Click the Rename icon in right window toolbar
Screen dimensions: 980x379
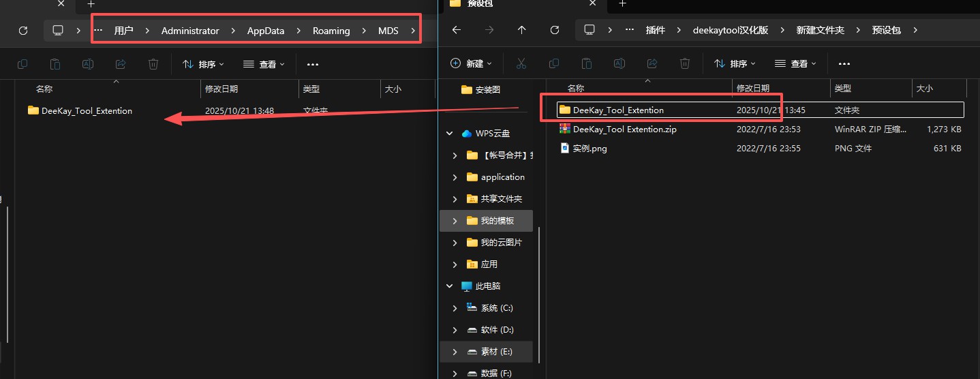click(619, 63)
